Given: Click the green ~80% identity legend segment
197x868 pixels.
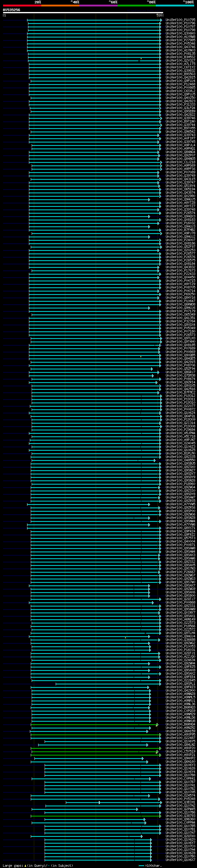Looking at the screenshot, I should click(137, 6).
